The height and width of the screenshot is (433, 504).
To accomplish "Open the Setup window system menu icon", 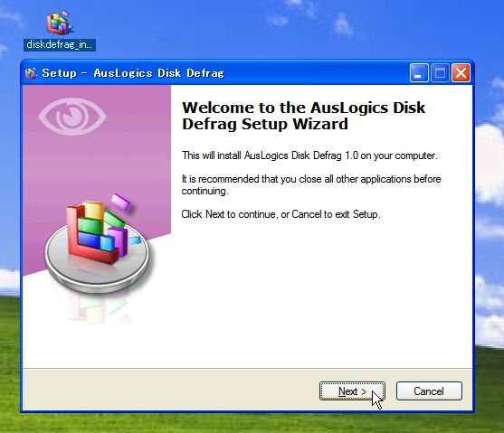I will [31, 73].
